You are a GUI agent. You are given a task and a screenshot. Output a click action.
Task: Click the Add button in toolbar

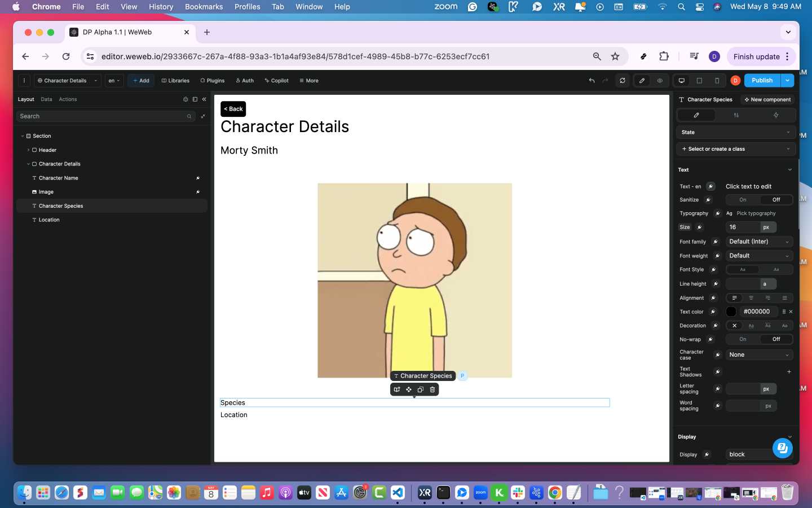141,81
